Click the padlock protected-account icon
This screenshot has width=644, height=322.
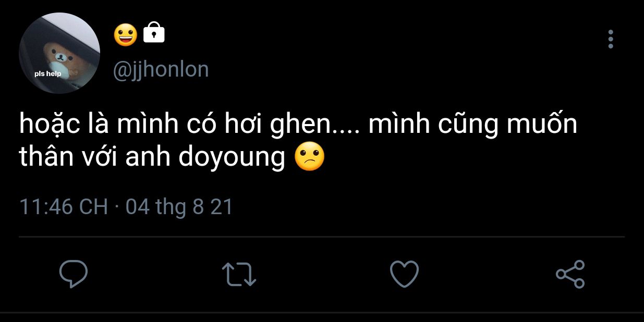click(x=154, y=33)
